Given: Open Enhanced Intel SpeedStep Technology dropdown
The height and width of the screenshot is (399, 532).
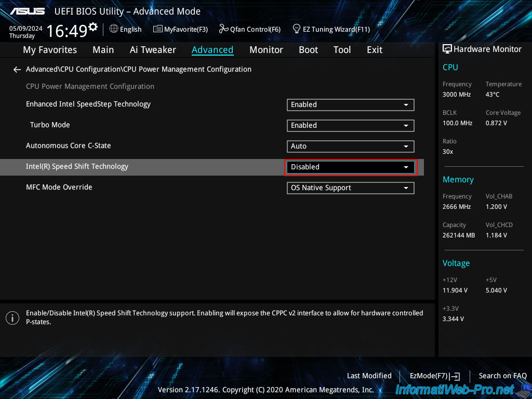Looking at the screenshot, I should coord(350,105).
